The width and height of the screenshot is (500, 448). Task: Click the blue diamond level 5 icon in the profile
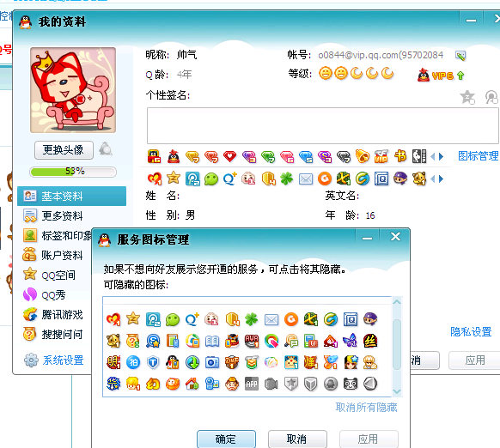(306, 157)
